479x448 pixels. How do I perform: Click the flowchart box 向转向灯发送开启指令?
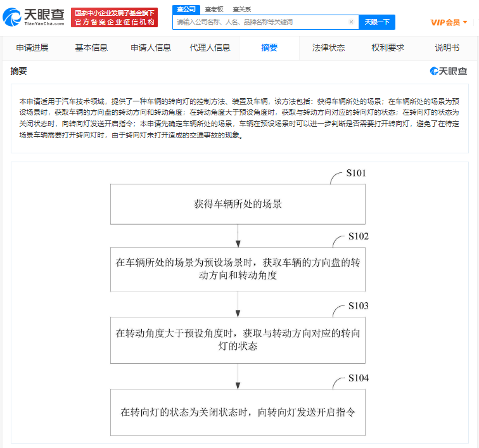[x=238, y=413]
